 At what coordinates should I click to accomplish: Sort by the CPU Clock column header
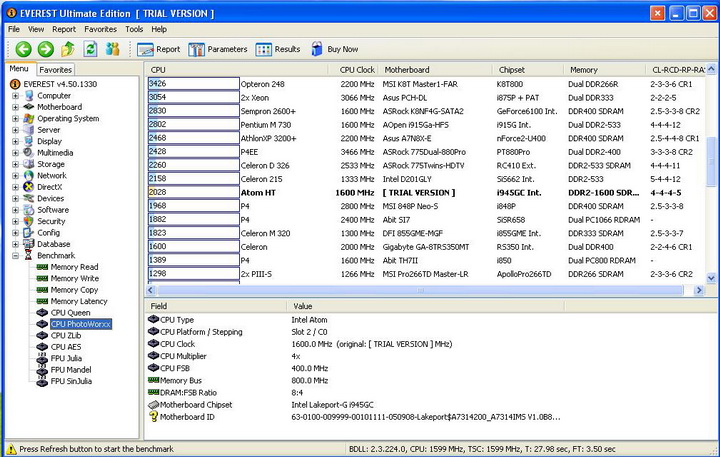353,70
